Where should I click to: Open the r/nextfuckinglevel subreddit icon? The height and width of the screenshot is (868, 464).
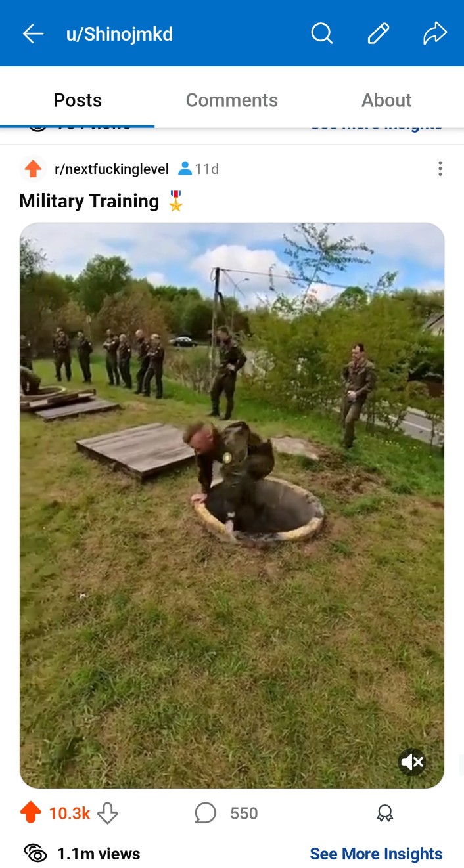[x=33, y=169]
